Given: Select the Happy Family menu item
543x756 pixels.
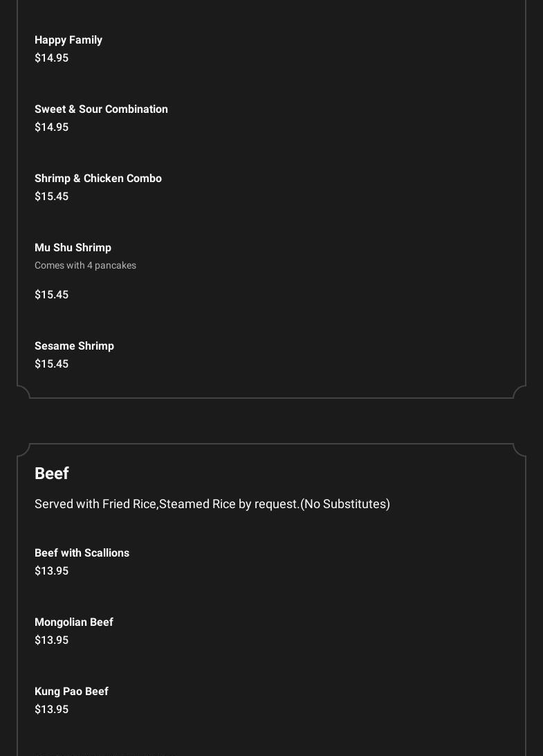Looking at the screenshot, I should (68, 40).
